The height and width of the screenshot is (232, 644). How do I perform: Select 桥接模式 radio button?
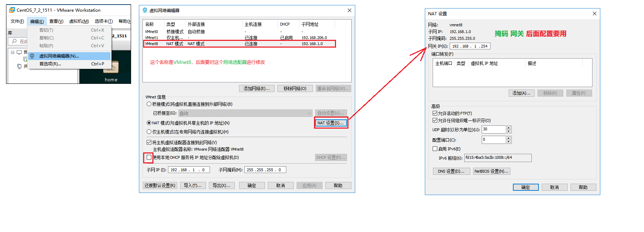(x=149, y=104)
